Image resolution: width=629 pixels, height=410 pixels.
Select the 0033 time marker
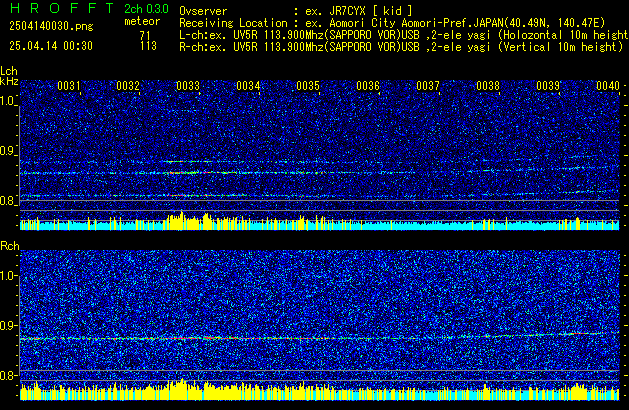click(x=188, y=86)
